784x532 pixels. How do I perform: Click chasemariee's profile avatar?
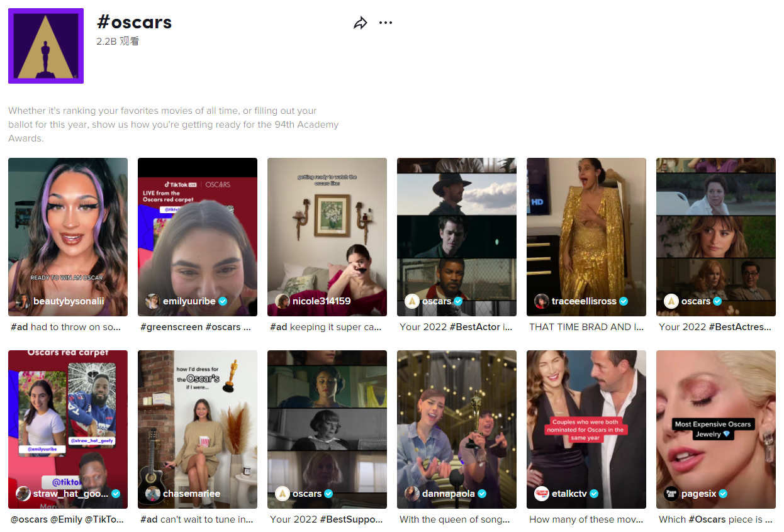[x=153, y=494]
